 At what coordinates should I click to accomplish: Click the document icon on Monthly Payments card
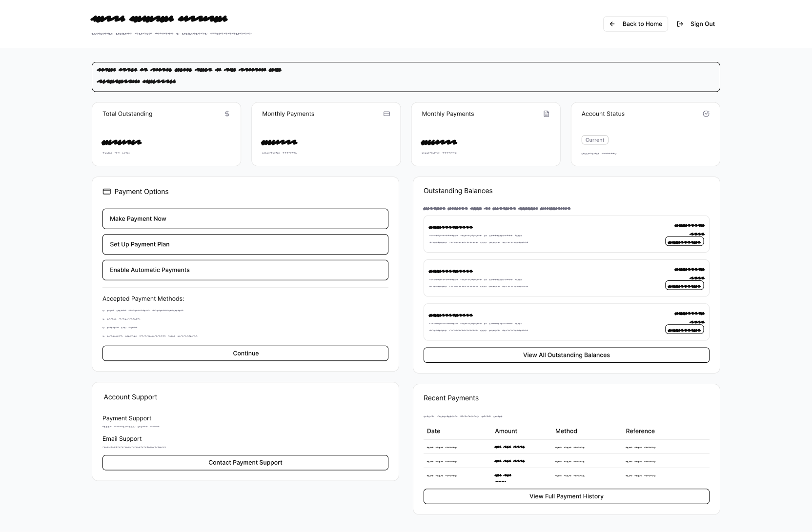click(546, 114)
